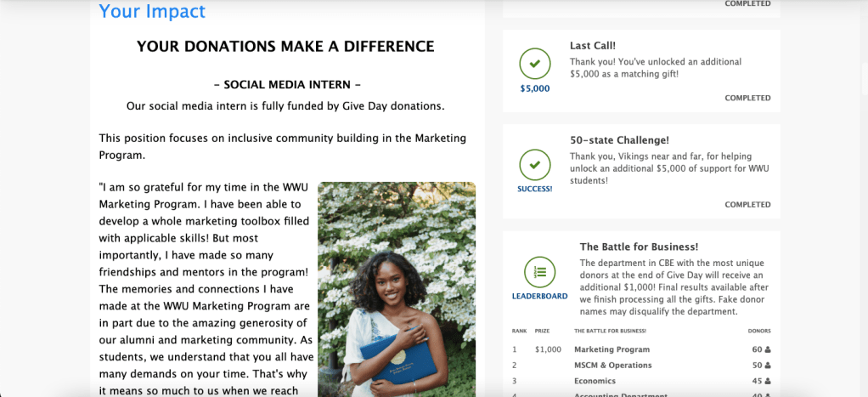The image size is (868, 397).
Task: Click the Last Call! challenge title
Action: coord(593,46)
